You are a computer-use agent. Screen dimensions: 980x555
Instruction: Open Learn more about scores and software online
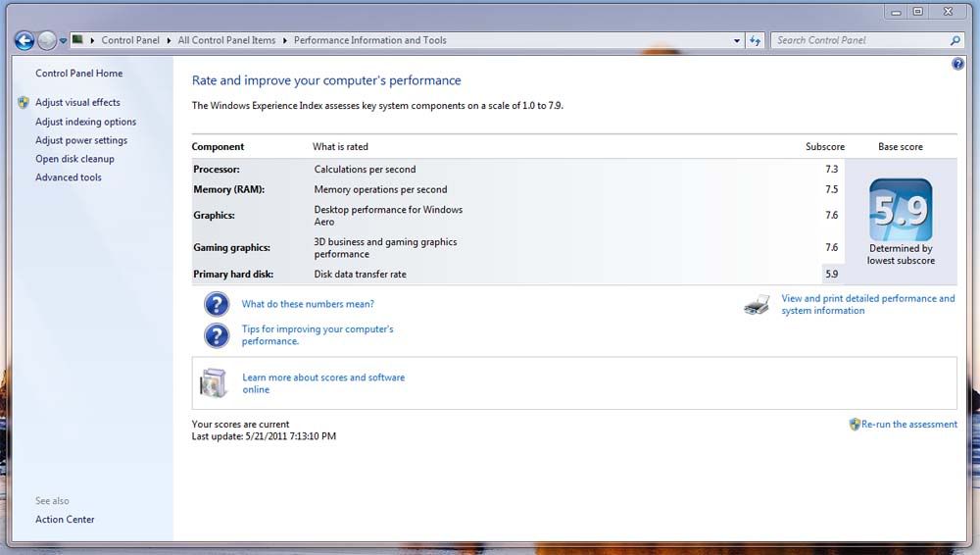click(x=323, y=383)
